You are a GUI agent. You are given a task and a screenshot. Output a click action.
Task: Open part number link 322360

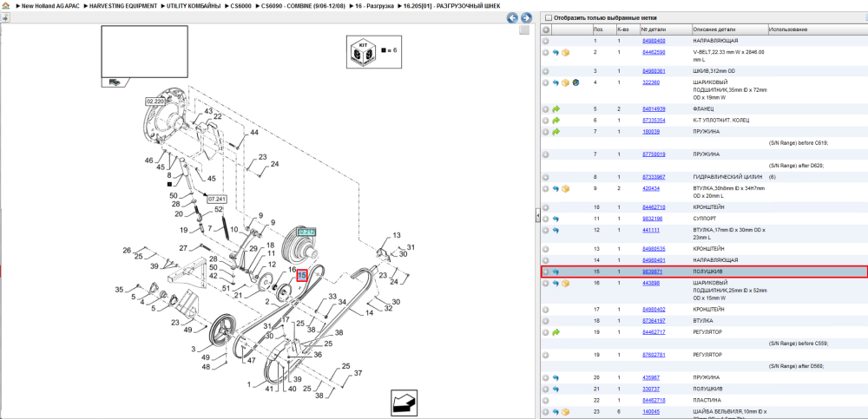[651, 82]
